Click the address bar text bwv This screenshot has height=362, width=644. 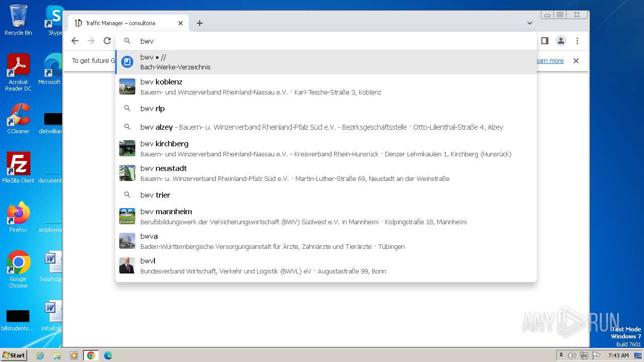(x=147, y=41)
